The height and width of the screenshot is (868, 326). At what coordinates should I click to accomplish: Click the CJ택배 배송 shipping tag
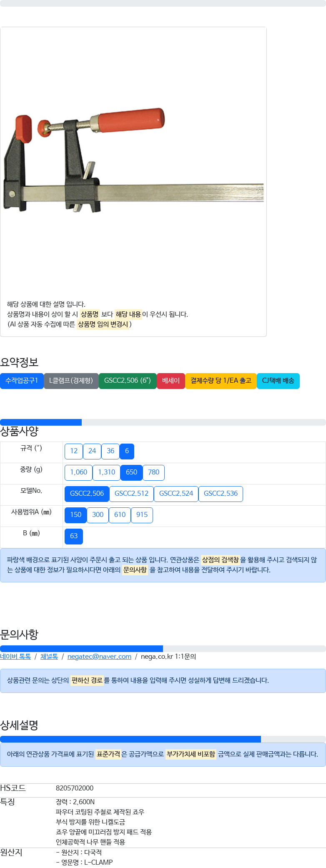pos(278,381)
